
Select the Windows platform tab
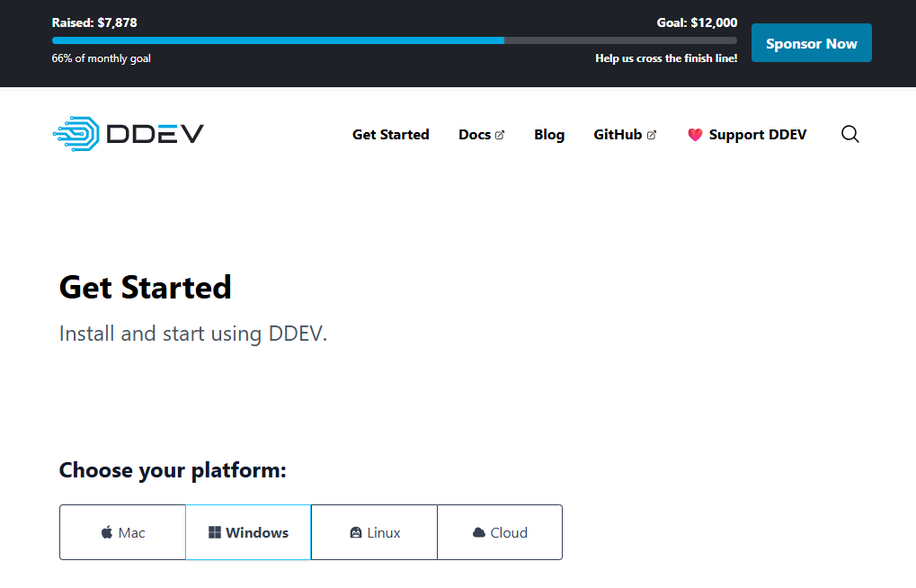248,532
